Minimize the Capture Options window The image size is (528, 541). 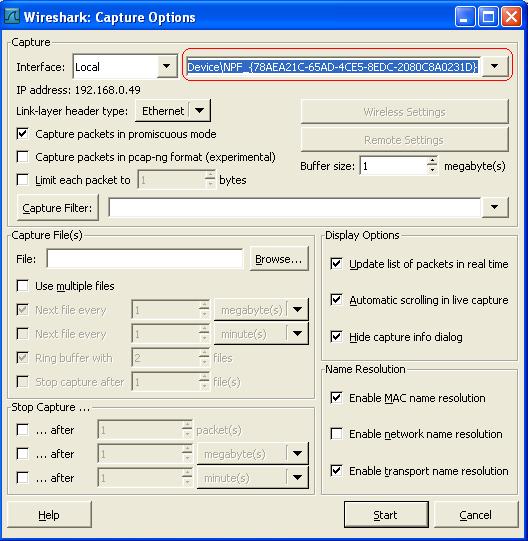(465, 17)
